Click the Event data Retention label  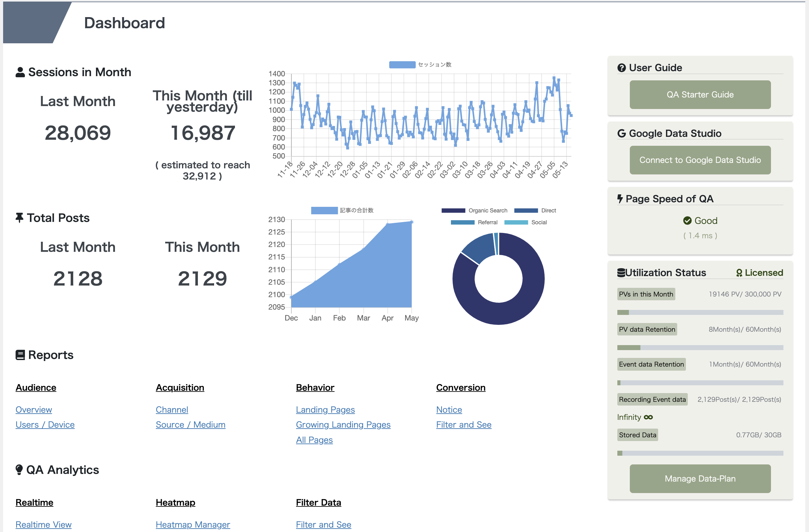coord(651,364)
